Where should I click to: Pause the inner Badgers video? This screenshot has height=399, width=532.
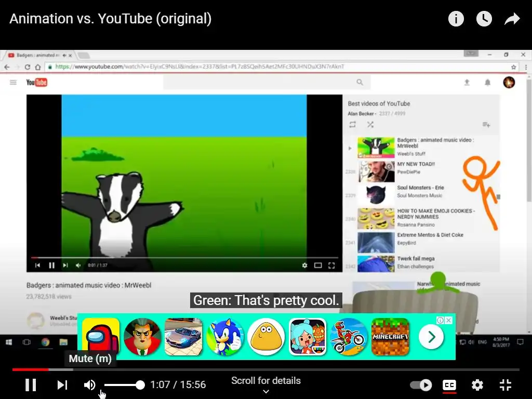click(51, 265)
